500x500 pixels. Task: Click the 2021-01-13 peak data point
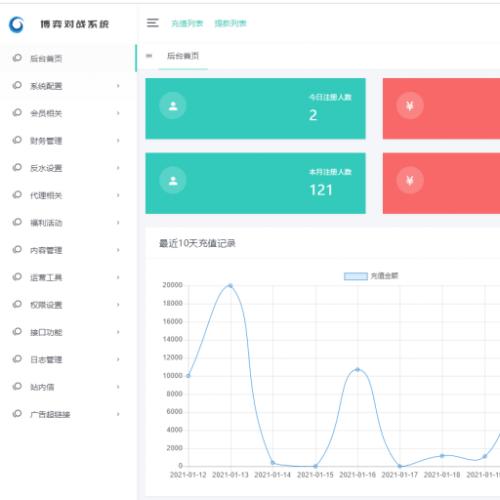point(230,286)
